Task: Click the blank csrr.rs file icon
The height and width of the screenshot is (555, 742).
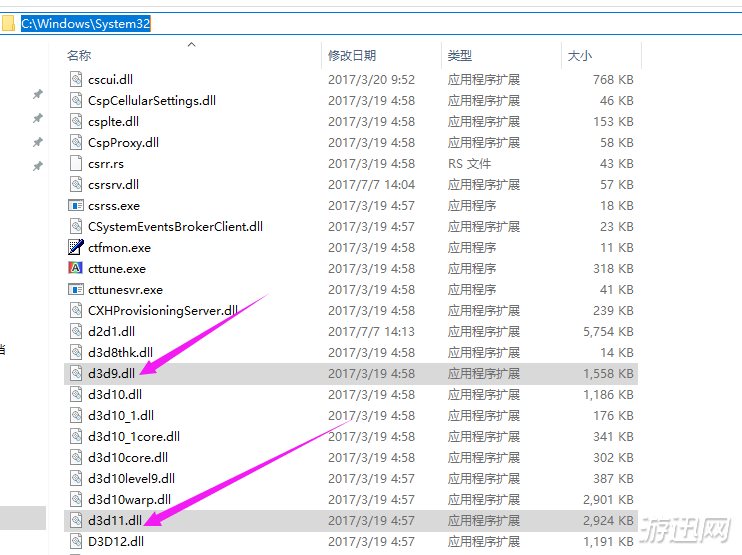Action: tap(76, 163)
